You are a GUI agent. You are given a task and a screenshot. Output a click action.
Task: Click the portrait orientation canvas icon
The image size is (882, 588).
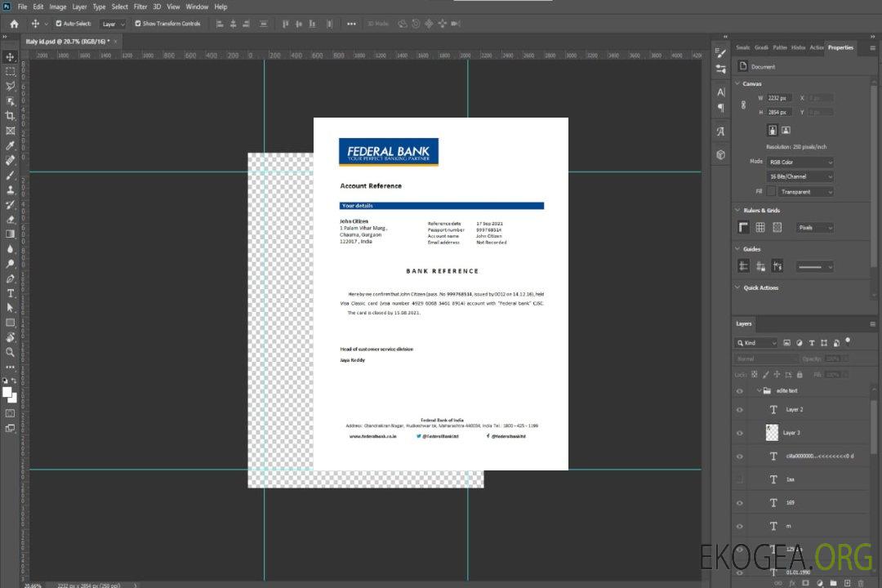(772, 130)
